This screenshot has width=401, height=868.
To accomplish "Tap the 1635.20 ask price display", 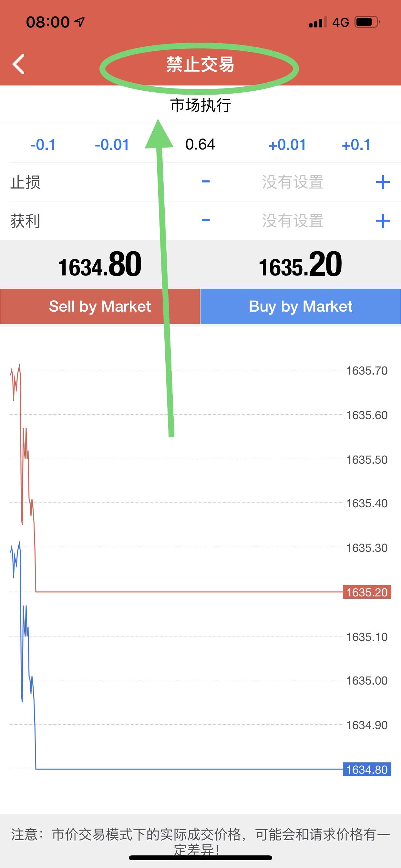I will [300, 265].
